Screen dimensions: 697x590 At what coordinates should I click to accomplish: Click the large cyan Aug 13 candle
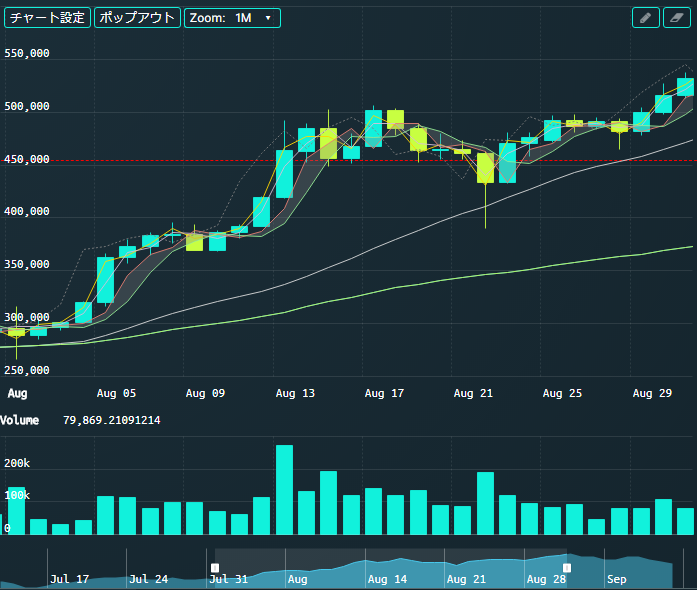point(284,174)
